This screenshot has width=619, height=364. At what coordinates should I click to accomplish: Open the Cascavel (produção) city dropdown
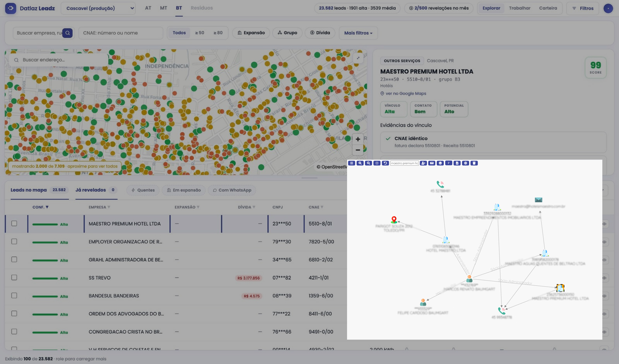pos(98,8)
